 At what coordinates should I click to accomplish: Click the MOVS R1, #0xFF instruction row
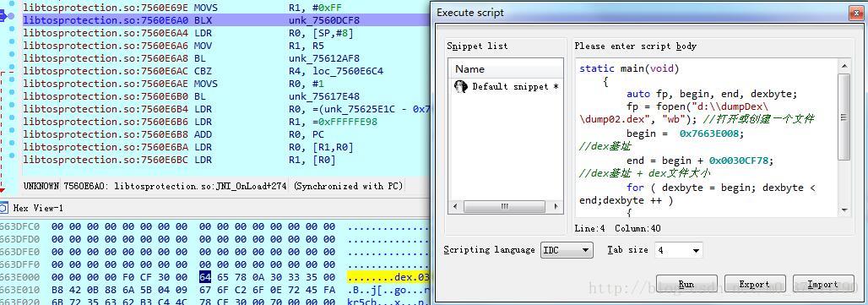tap(225, 8)
